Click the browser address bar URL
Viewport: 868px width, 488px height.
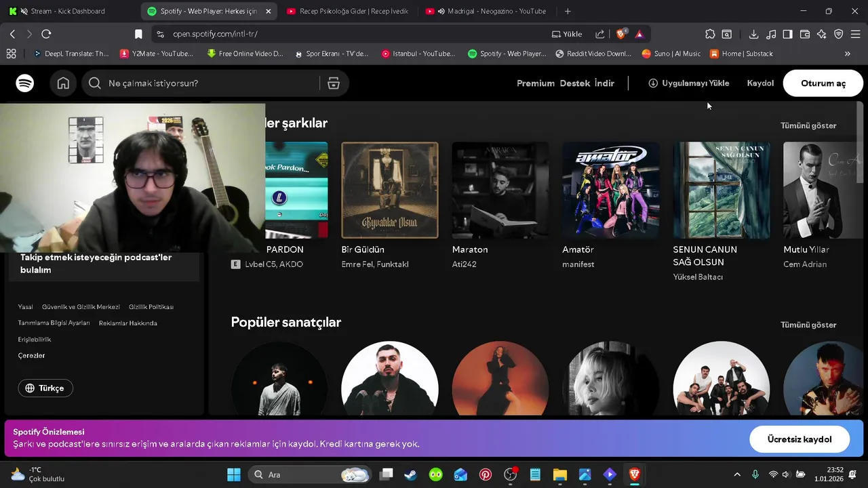[x=215, y=34]
